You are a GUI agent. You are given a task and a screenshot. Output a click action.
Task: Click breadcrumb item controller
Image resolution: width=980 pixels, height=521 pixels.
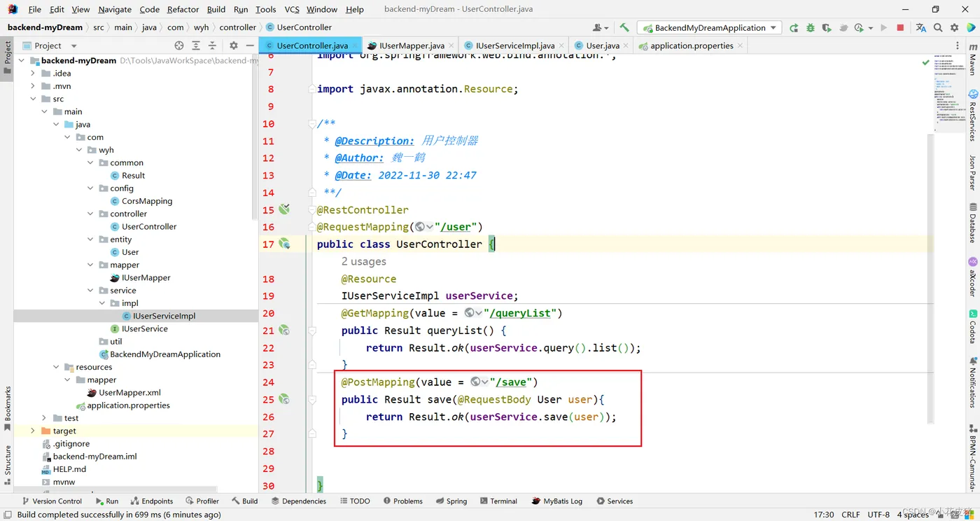237,27
